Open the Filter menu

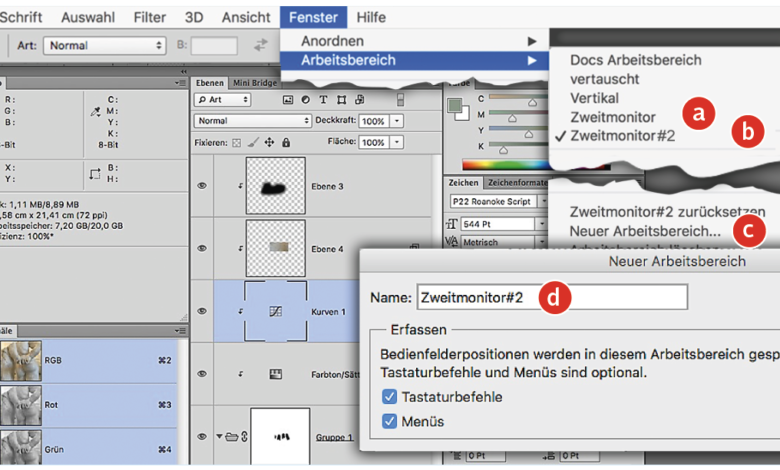pos(150,17)
